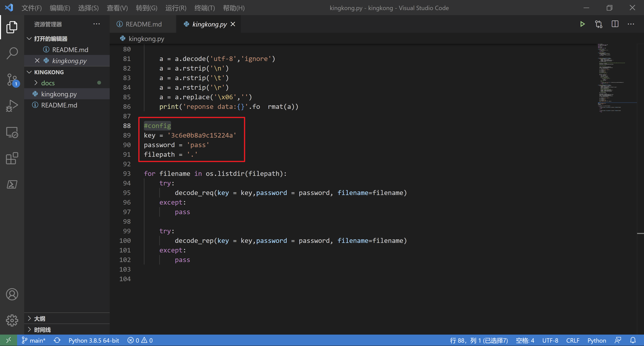The image size is (644, 346).
Task: Open the compare changes icon in editor toolbar
Action: (599, 24)
